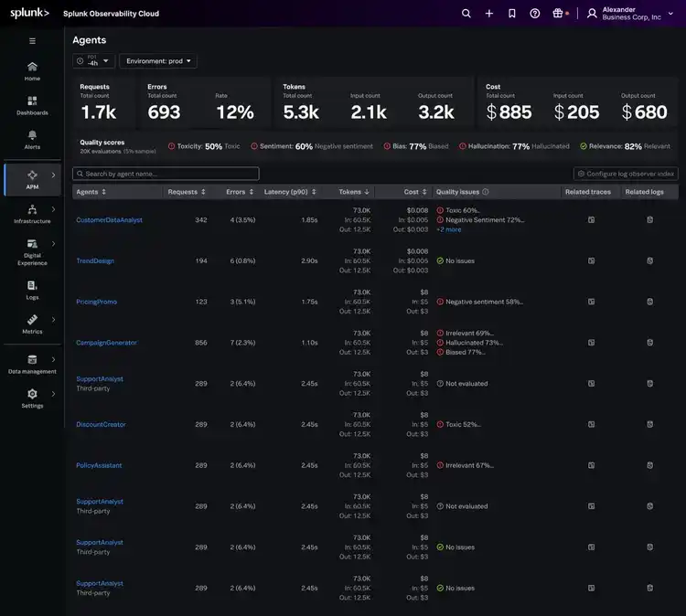Go to Dashboards in the sidebar
Screen dimensions: 686x616
tap(32, 105)
